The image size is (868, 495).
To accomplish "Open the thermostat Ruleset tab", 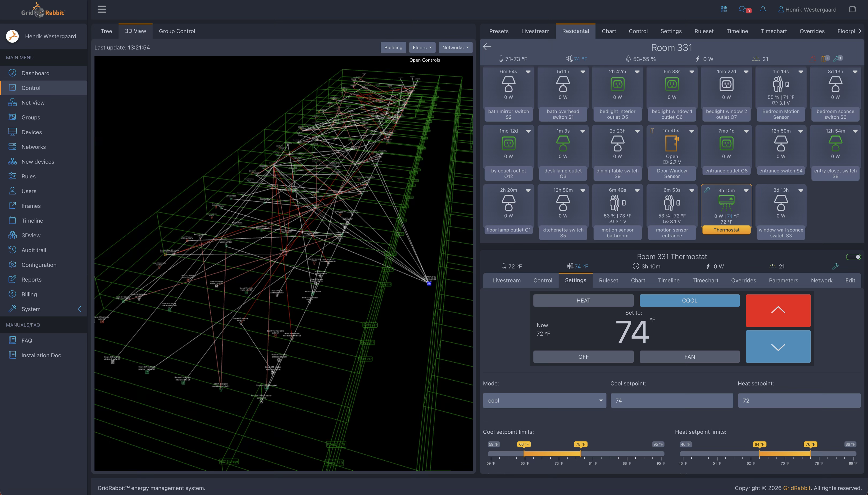I will click(x=608, y=280).
